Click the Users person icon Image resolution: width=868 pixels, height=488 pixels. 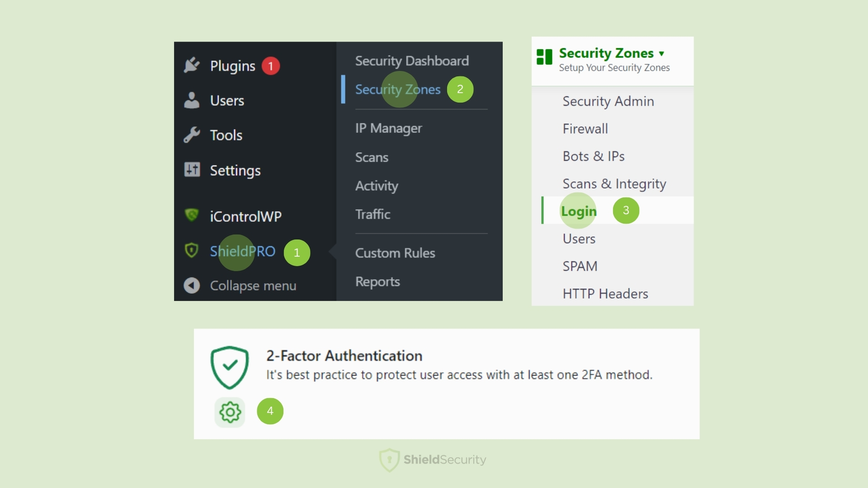pyautogui.click(x=192, y=100)
